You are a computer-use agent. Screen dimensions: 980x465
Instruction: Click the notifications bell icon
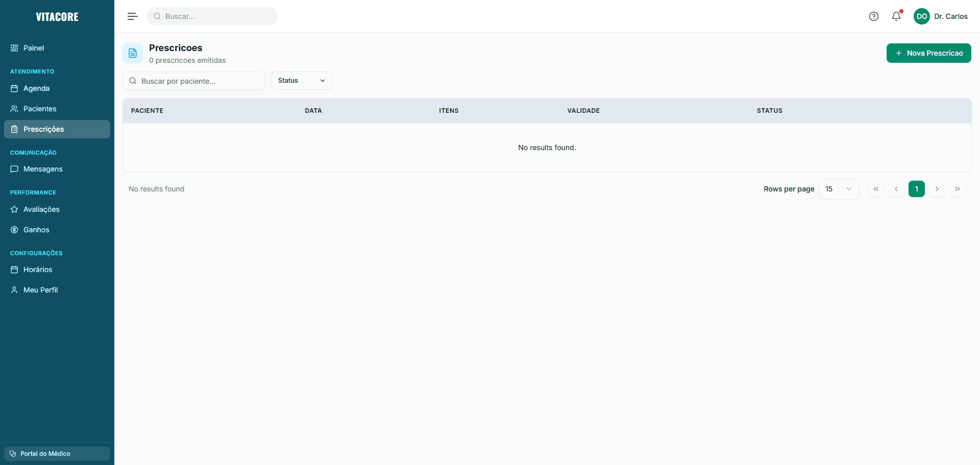pos(896,16)
